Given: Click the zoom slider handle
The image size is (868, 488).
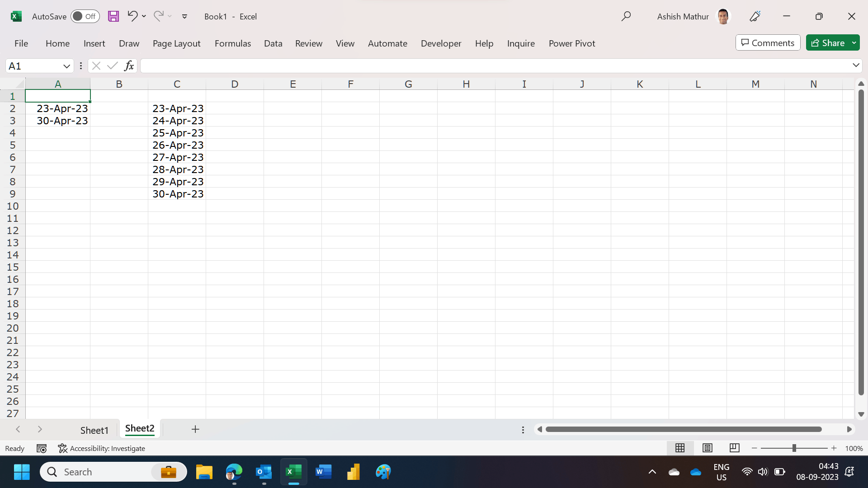Looking at the screenshot, I should tap(794, 448).
